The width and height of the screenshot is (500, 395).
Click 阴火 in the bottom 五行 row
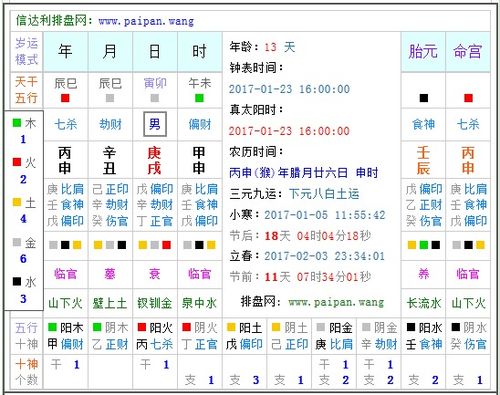point(206,328)
